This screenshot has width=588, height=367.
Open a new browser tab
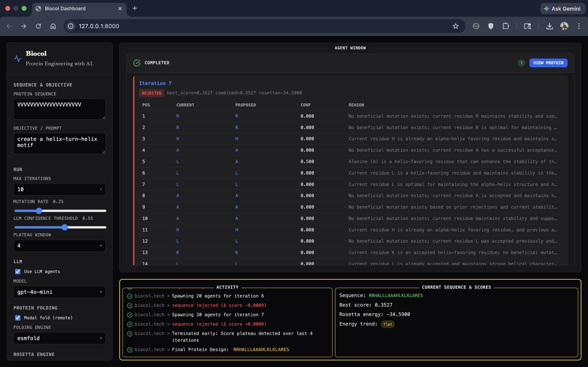point(135,9)
